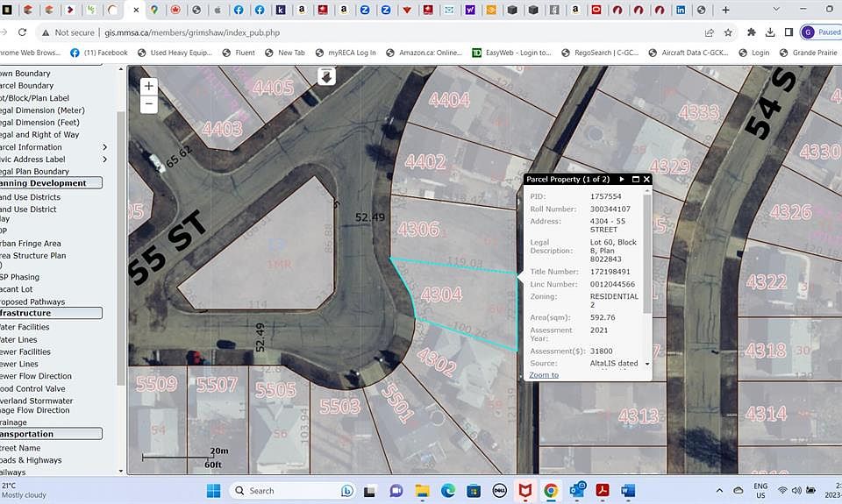Switch to the Google Maps browser tab
This screenshot has height=504, width=842.
(154, 10)
